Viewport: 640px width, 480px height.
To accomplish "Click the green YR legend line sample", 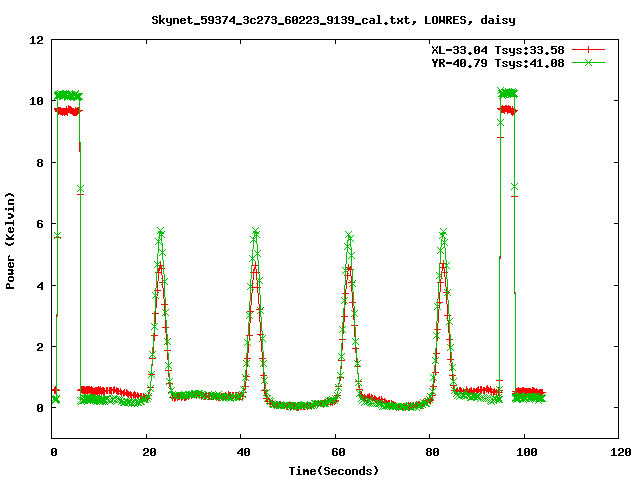I will (x=588, y=62).
